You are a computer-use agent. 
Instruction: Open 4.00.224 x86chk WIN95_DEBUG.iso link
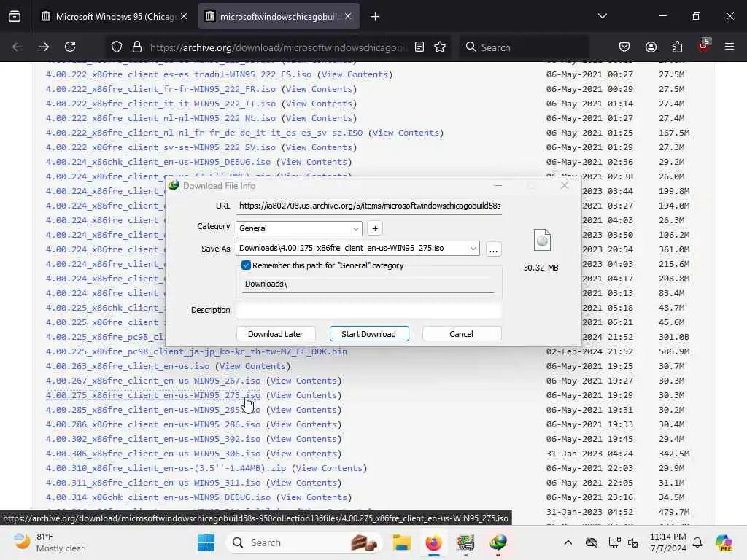pos(158,162)
